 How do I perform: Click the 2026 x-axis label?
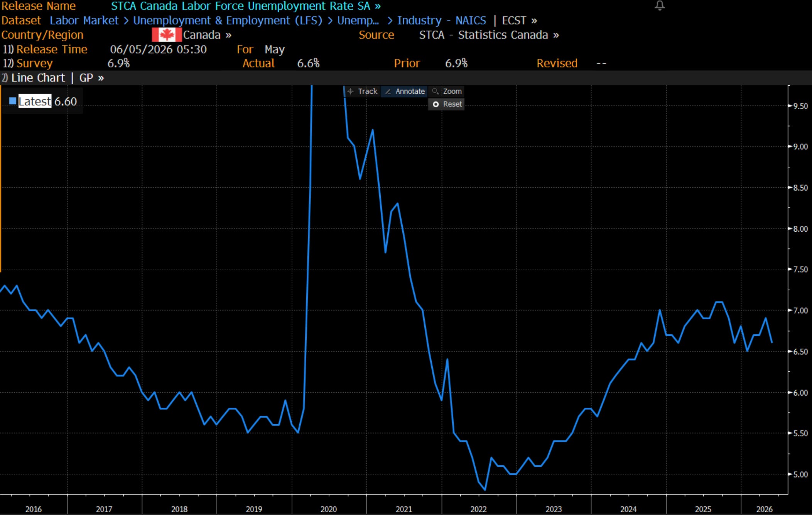(765, 509)
